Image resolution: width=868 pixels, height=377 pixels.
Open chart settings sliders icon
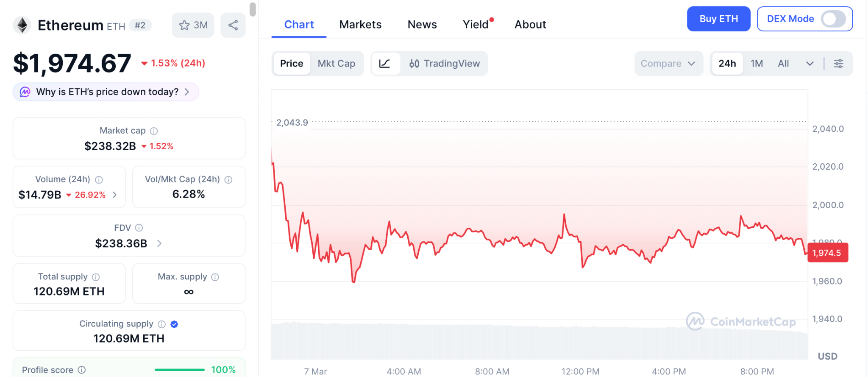coord(838,64)
